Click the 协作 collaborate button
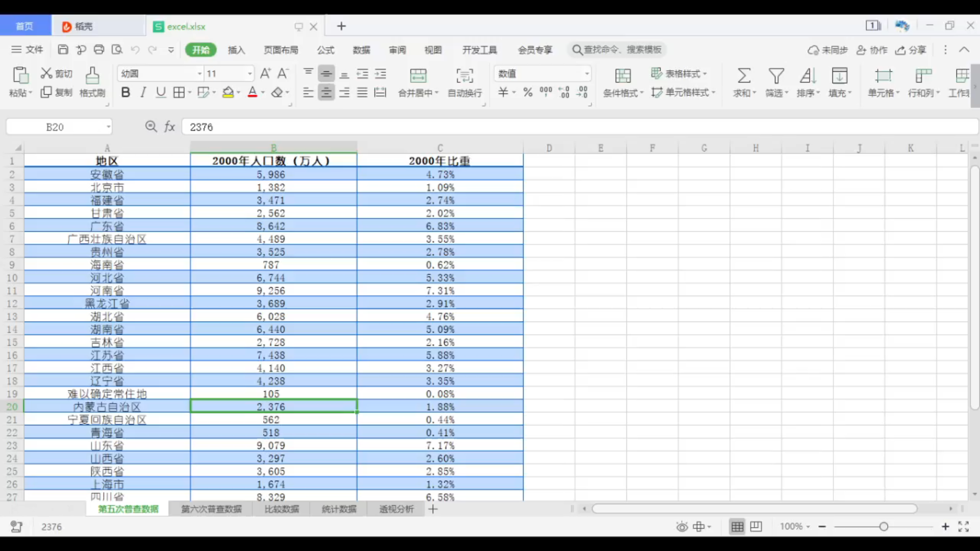This screenshot has width=980, height=551. [x=872, y=49]
